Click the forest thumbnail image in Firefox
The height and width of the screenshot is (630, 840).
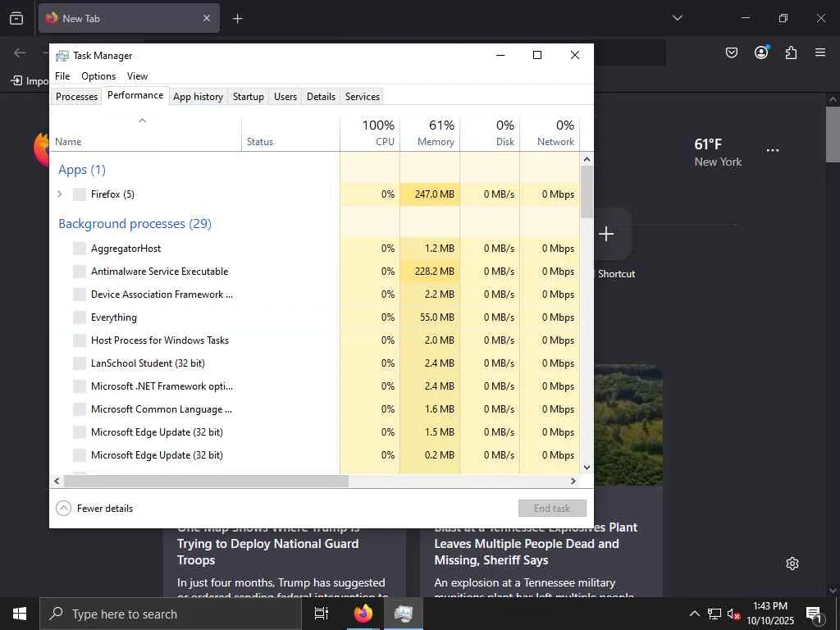pyautogui.click(x=628, y=425)
